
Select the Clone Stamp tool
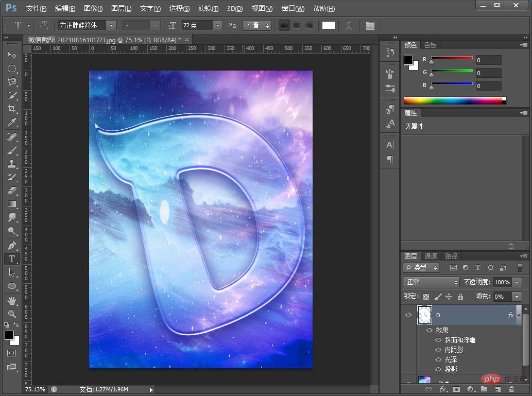click(12, 164)
